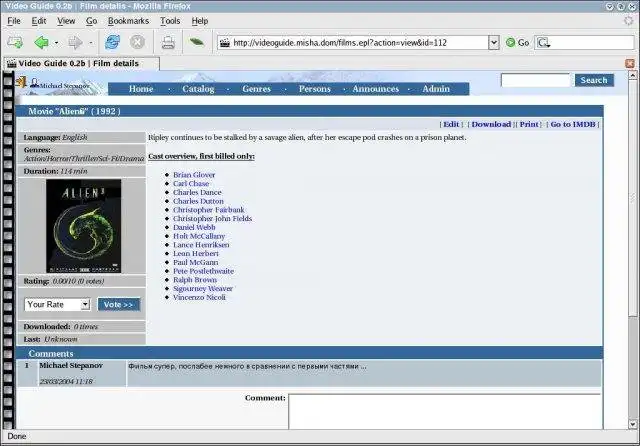Click the Download movie link
Image resolution: width=640 pixels, height=446 pixels.
[x=491, y=124]
